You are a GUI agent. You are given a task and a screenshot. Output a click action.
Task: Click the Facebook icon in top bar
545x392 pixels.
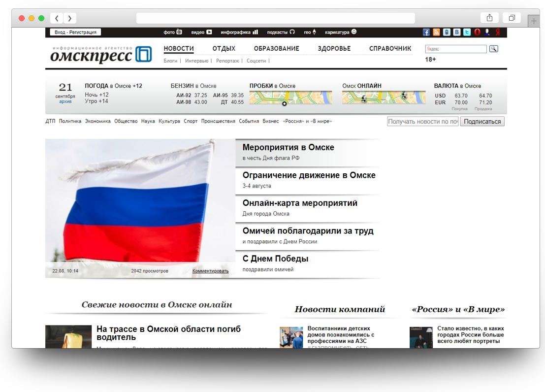pos(426,33)
